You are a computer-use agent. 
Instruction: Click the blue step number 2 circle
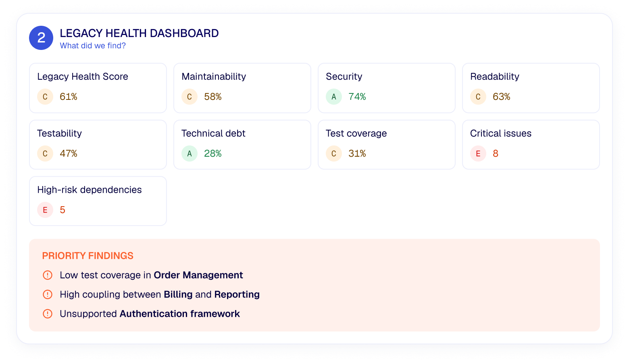point(41,38)
